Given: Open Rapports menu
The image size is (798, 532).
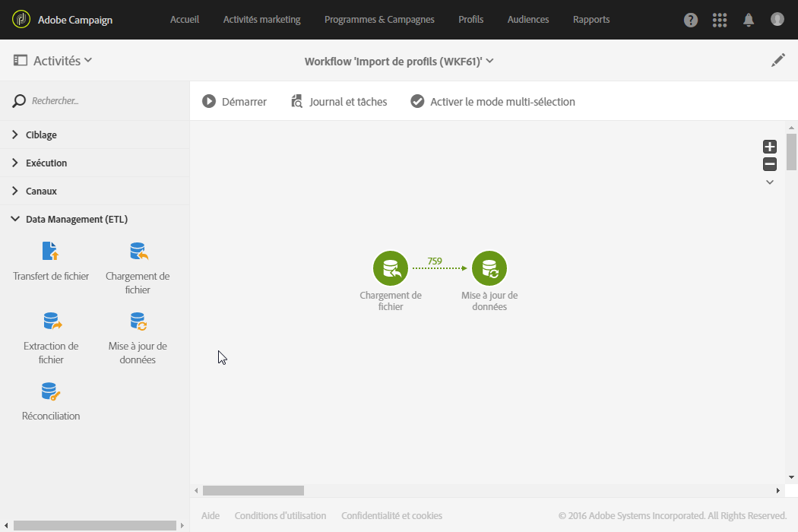Looking at the screenshot, I should pos(591,19).
